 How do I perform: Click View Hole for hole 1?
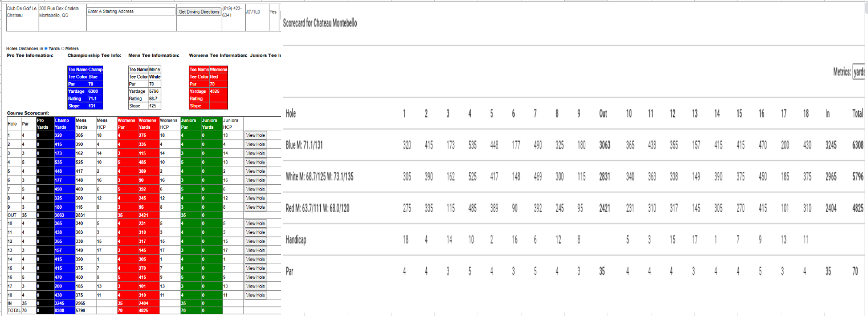pos(255,136)
